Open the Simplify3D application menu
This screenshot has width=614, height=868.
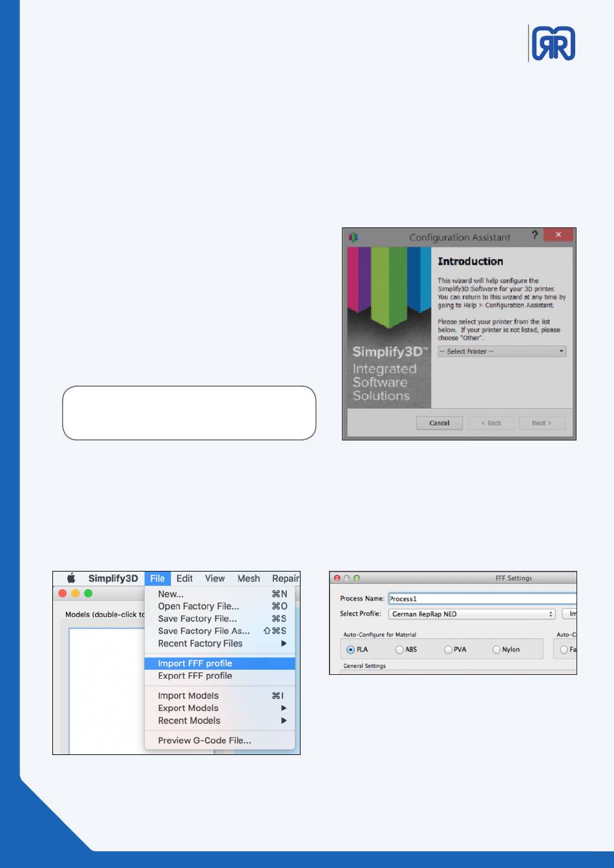pos(113,578)
